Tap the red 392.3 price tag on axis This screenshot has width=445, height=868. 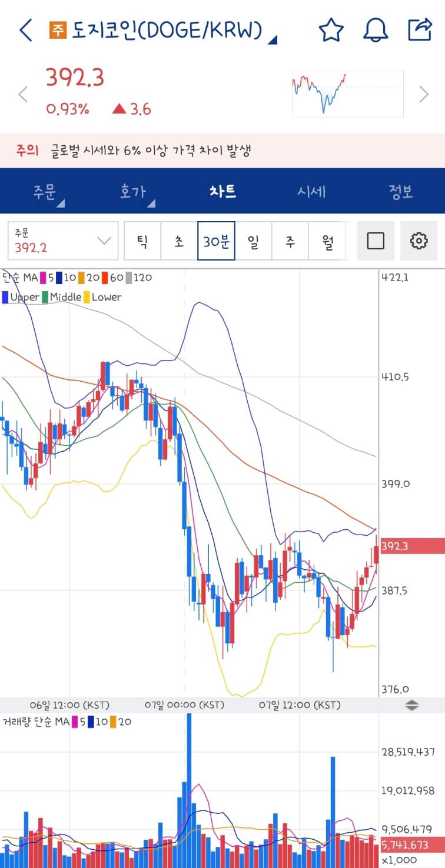(412, 546)
